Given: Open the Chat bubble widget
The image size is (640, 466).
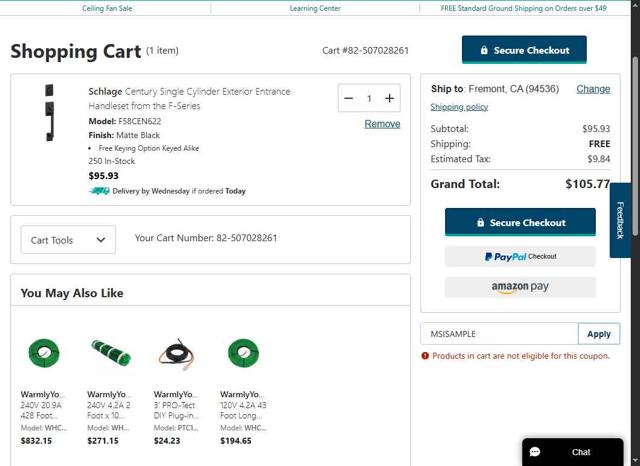Looking at the screenshot, I should (x=573, y=452).
